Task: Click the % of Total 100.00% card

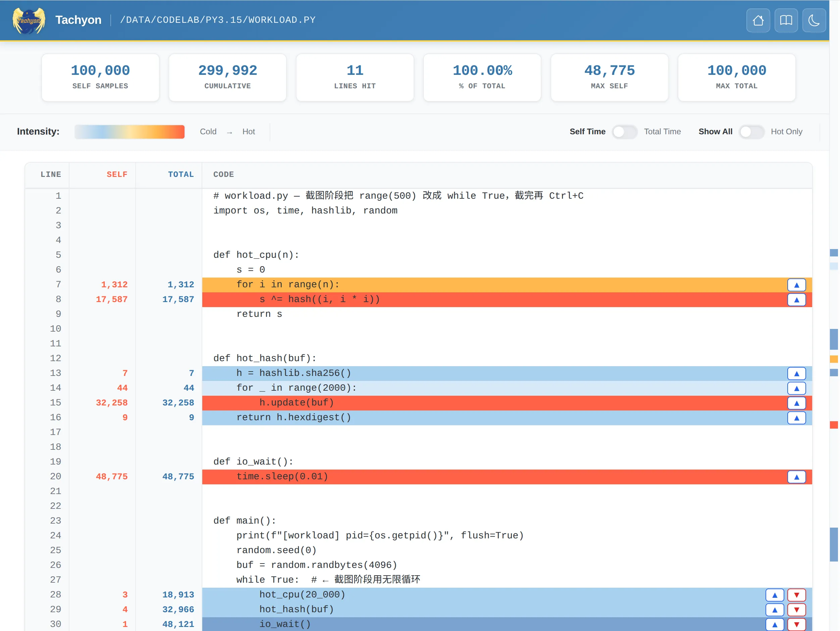Action: [482, 78]
